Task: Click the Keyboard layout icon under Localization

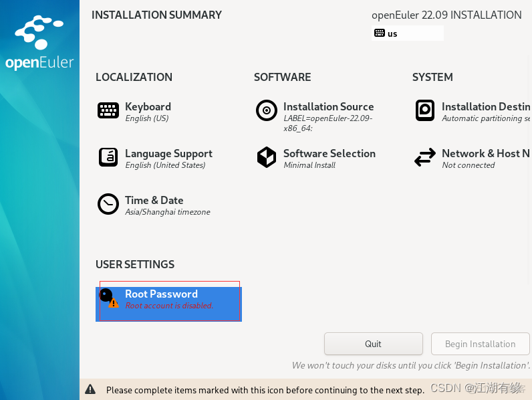Action: (x=108, y=110)
